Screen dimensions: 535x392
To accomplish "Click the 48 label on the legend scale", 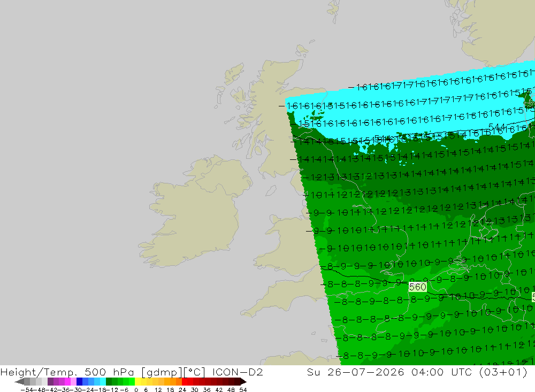I will (231, 390).
